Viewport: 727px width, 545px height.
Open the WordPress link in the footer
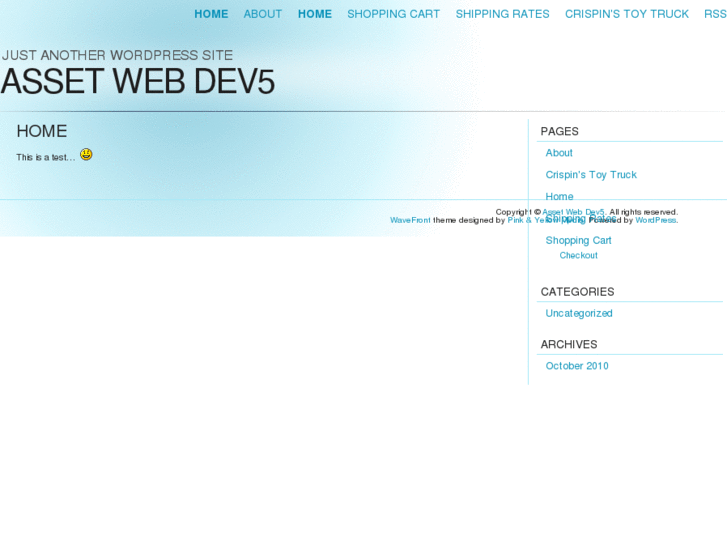click(656, 220)
